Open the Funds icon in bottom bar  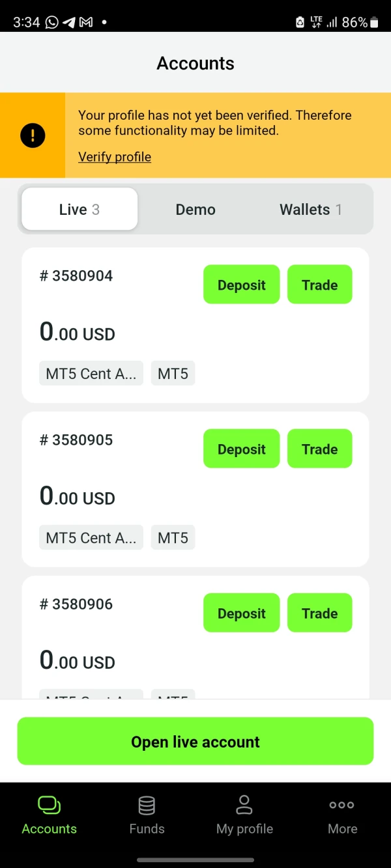tap(147, 805)
